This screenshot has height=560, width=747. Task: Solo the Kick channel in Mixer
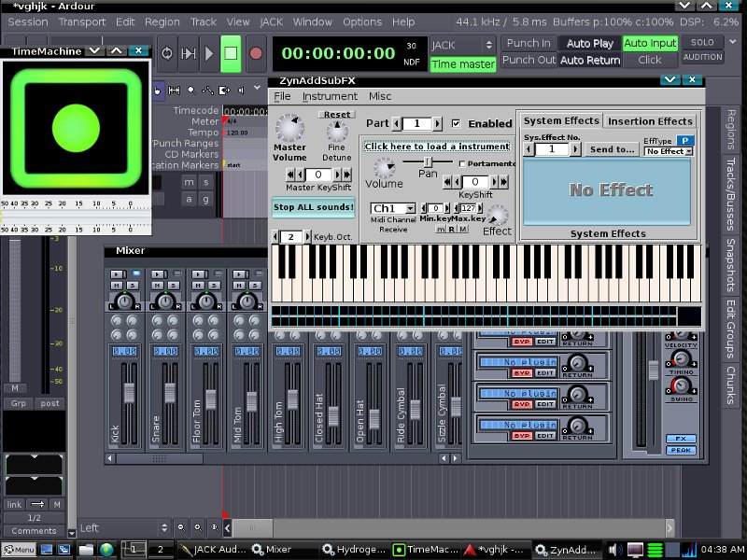133,286
